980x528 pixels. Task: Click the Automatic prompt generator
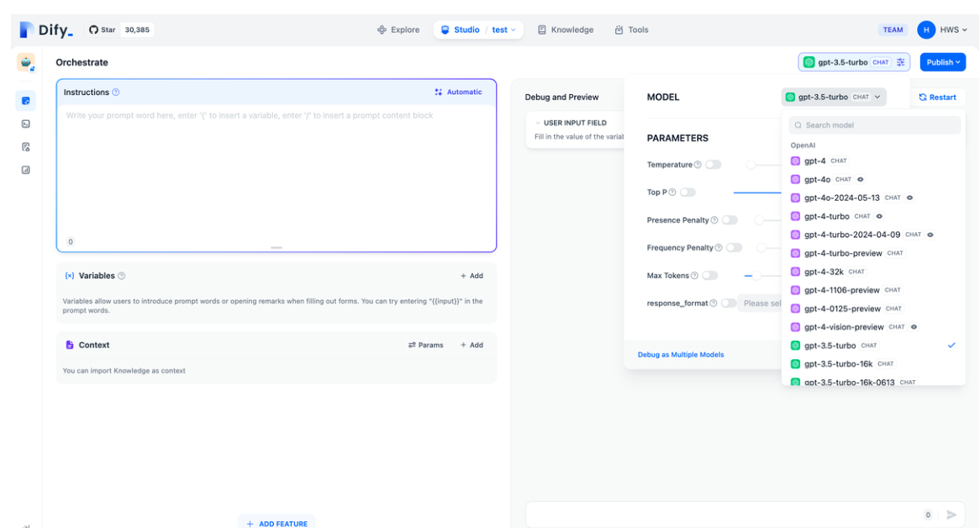pos(458,92)
